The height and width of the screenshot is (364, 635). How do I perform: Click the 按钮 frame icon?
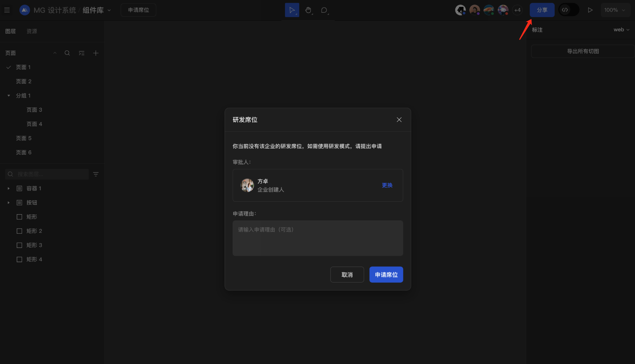pyautogui.click(x=19, y=203)
